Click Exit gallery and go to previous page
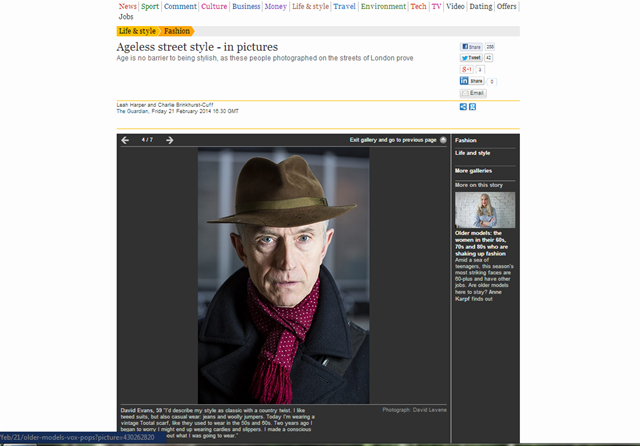The height and width of the screenshot is (446, 640). click(393, 140)
